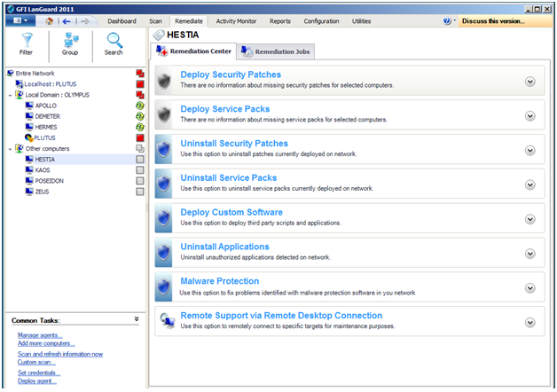Select the APOLLO computer in tree
This screenshot has height=392, width=557.
45,106
